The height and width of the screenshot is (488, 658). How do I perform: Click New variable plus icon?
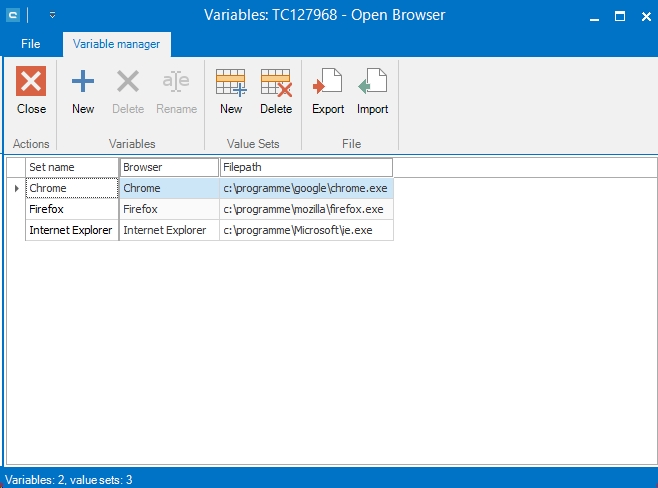[x=83, y=83]
